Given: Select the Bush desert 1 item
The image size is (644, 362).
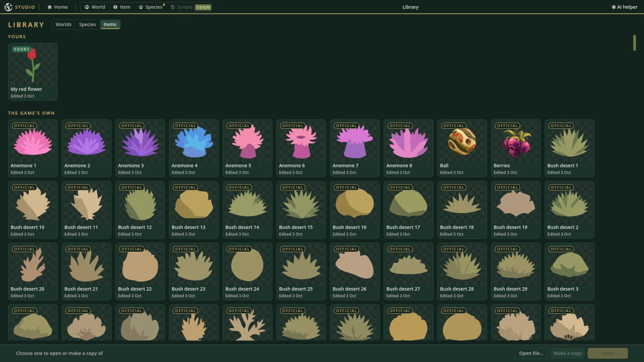Looking at the screenshot, I should (x=570, y=148).
